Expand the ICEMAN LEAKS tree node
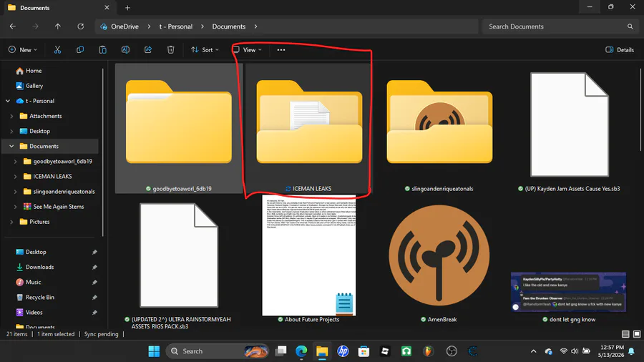This screenshot has height=362, width=644. coord(15,177)
